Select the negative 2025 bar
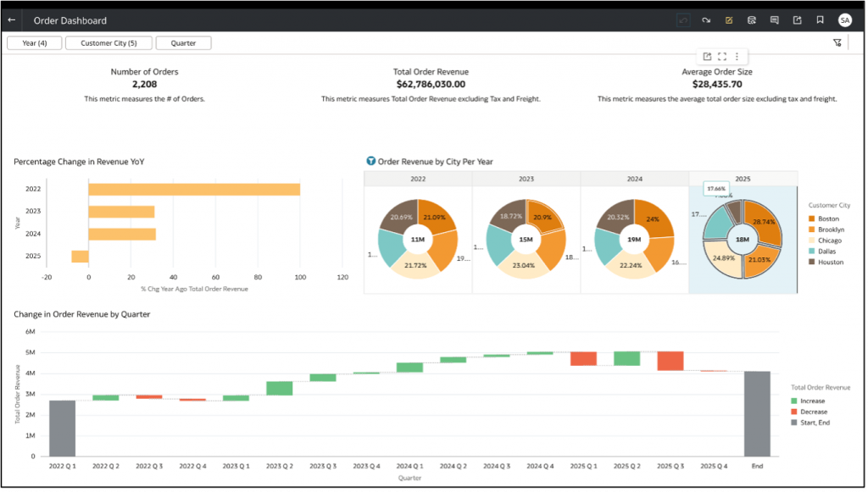Viewport: 868px width, 492px height. coord(80,257)
